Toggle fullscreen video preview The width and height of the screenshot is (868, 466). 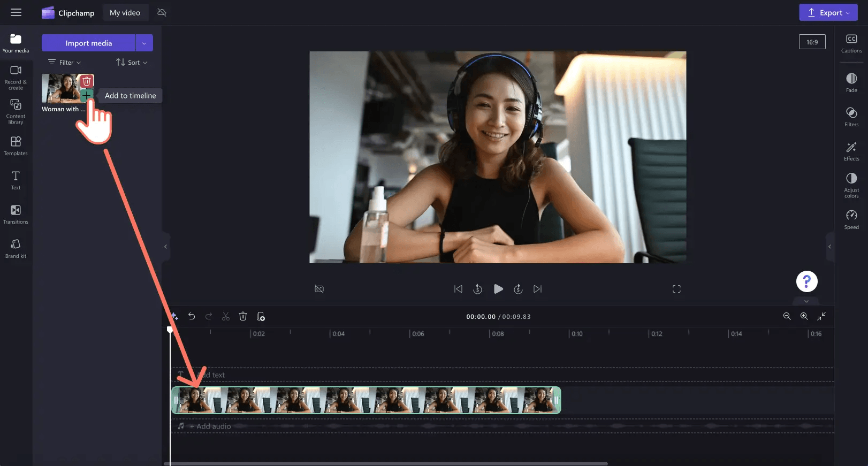pos(676,289)
